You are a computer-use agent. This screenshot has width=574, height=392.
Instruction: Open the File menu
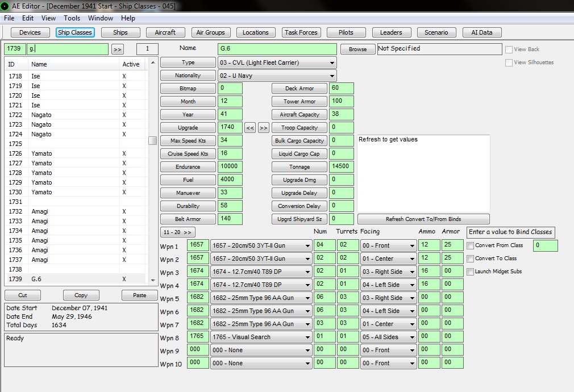pyautogui.click(x=9, y=18)
